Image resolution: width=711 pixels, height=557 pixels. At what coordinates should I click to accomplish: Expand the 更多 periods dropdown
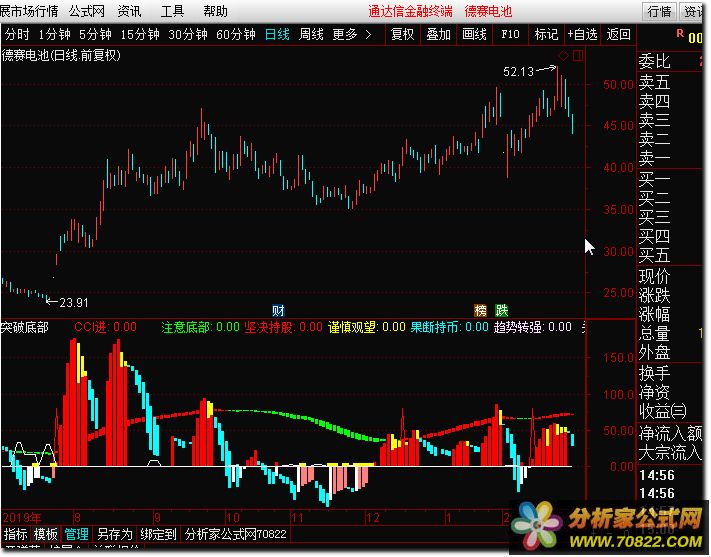(x=352, y=34)
